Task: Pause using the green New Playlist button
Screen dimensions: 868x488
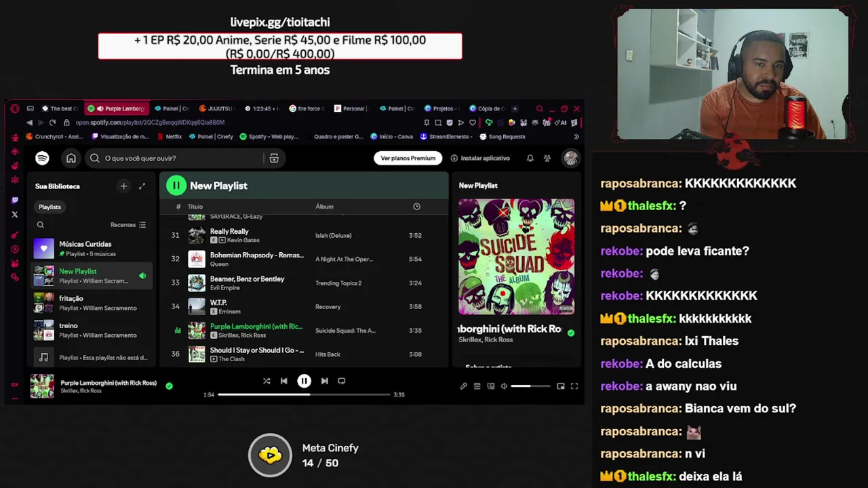Action: tap(176, 185)
